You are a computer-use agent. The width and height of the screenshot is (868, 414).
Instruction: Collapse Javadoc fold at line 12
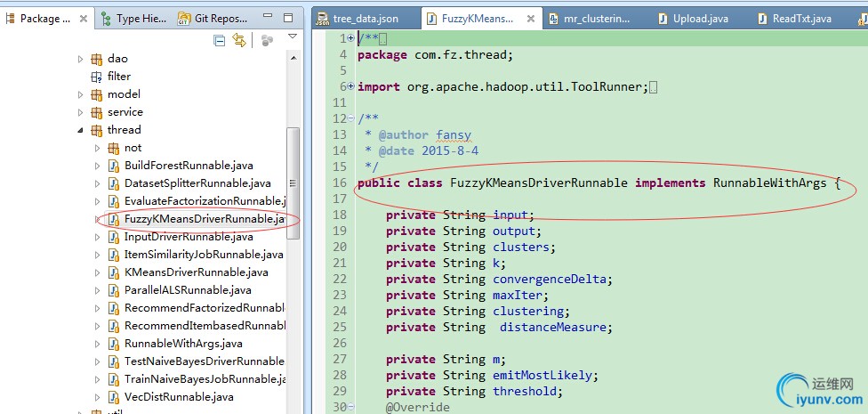click(350, 118)
